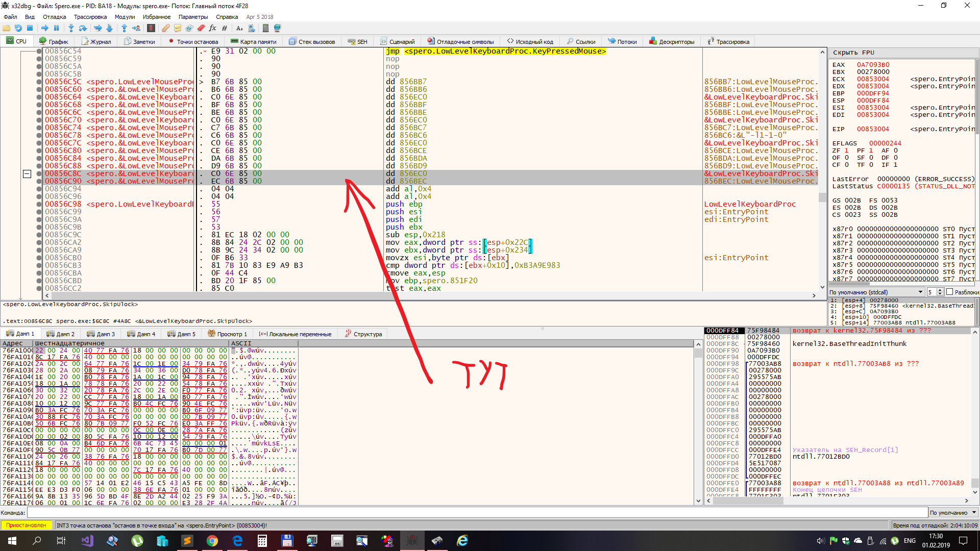Select the Дамп 2 tab
The image size is (980, 551).
pyautogui.click(x=61, y=334)
